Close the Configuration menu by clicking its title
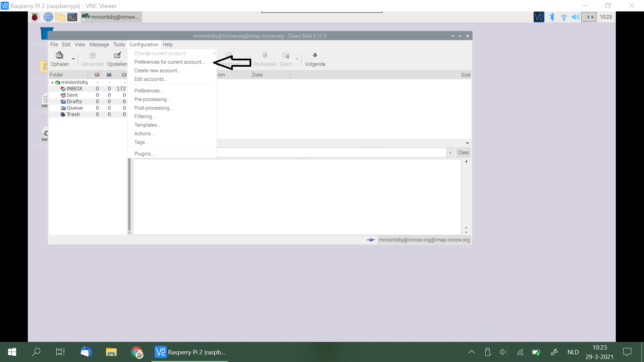The width and height of the screenshot is (644, 362). 144,45
